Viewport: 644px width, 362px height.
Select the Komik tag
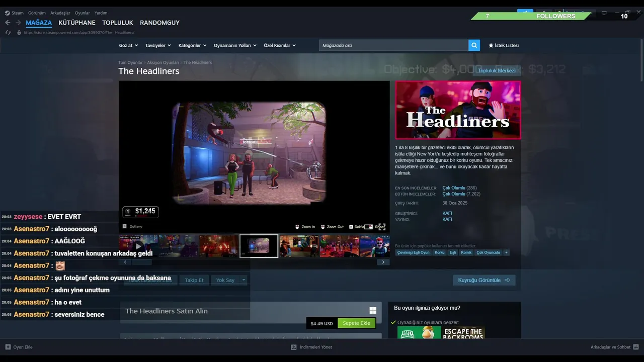pos(466,252)
